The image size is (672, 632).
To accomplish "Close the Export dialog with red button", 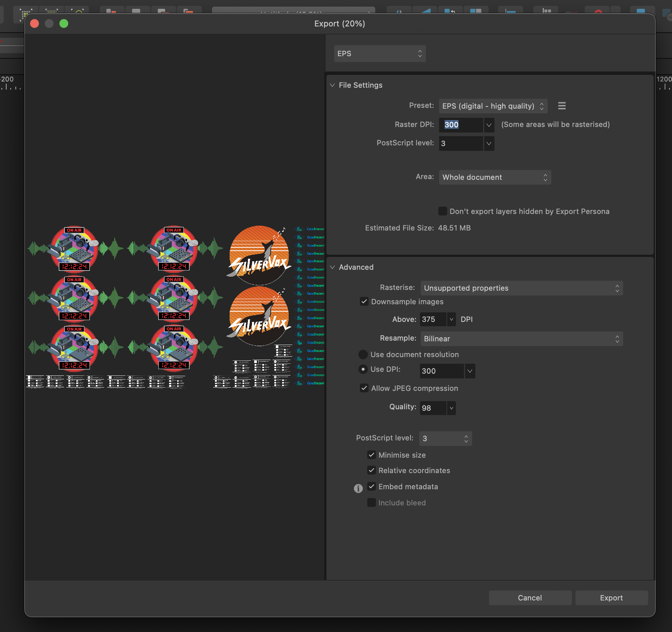I will 34,23.
